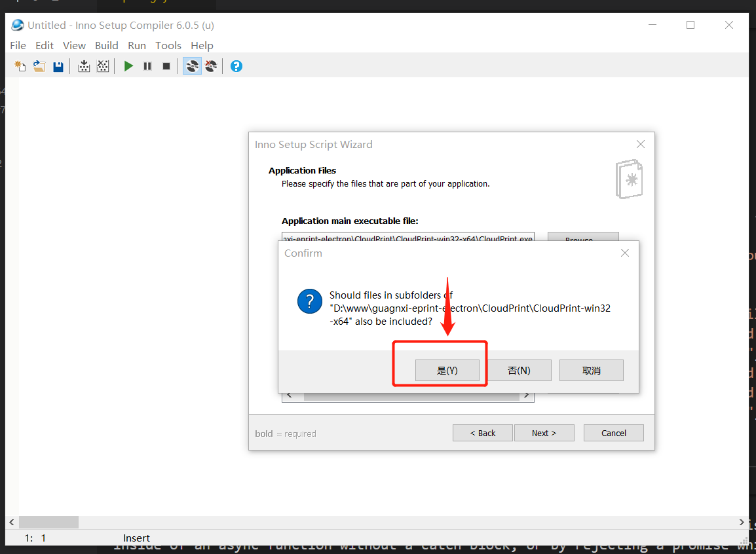Run the setup with green play icon
Viewport: 756px width, 554px height.
click(x=128, y=67)
